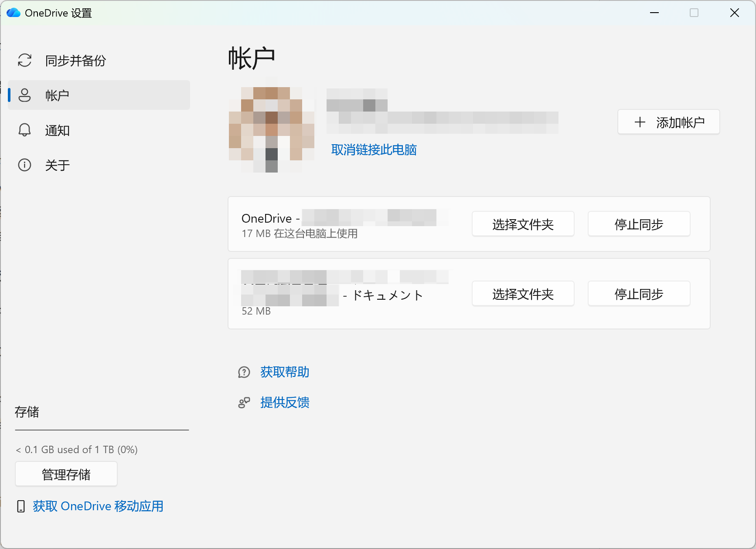Minimize the OneDrive 设置 window
The height and width of the screenshot is (549, 756).
654,13
